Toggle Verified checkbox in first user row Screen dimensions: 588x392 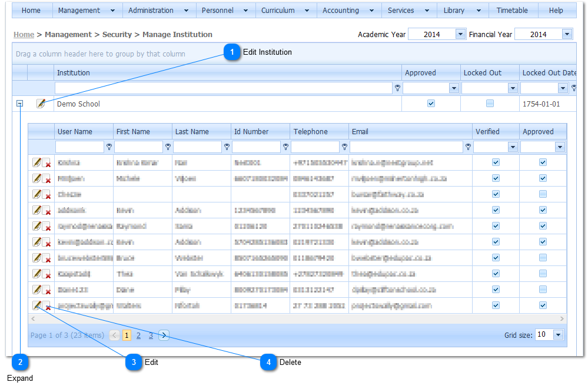coord(496,162)
